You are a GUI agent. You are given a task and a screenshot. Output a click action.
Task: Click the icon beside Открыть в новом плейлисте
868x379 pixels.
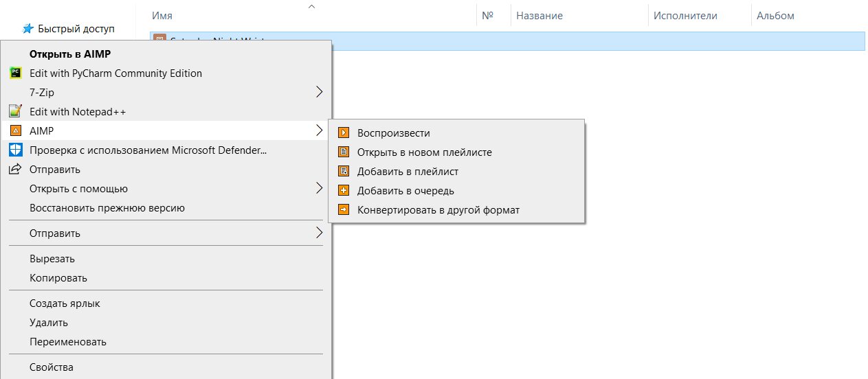click(x=344, y=152)
